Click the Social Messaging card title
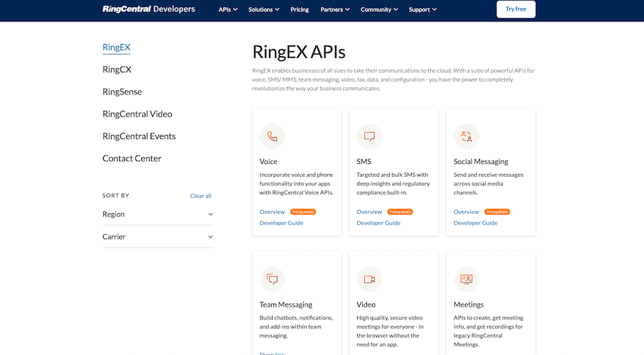 click(481, 161)
